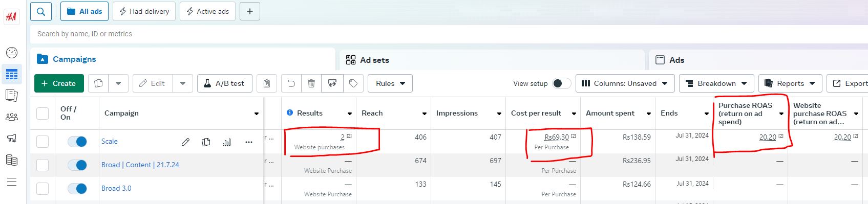Open the Account overview gauge icon in sidebar
Viewport: 868px width, 204px height.
click(12, 53)
